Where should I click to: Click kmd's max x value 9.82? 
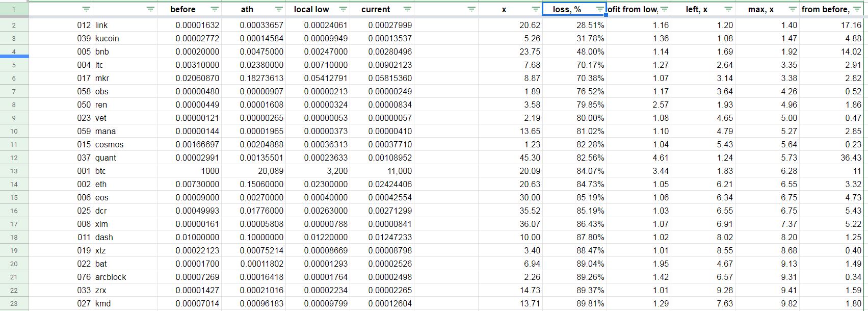tap(767, 303)
